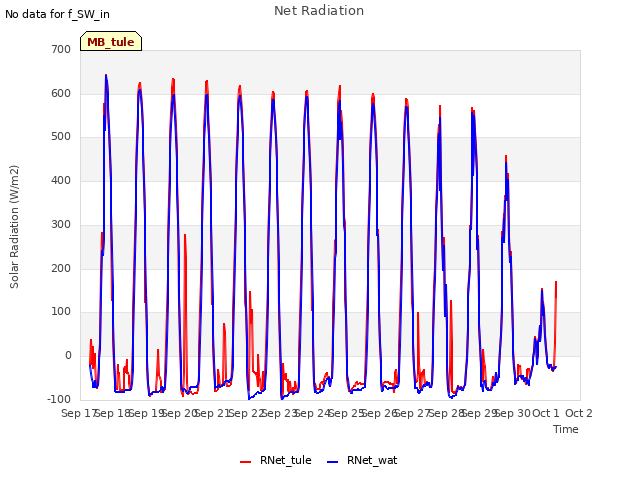The image size is (640, 480).
Task: Click the Sep 17 x-axis label
Action: tap(78, 413)
